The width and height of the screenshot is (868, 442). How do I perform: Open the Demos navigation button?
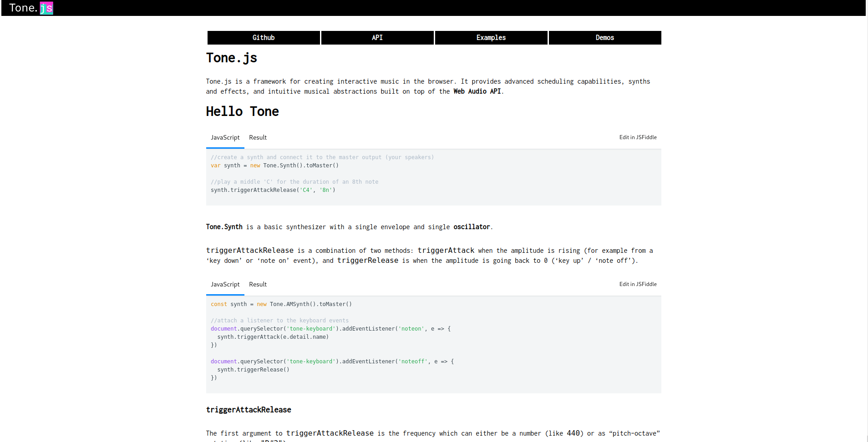tap(604, 38)
